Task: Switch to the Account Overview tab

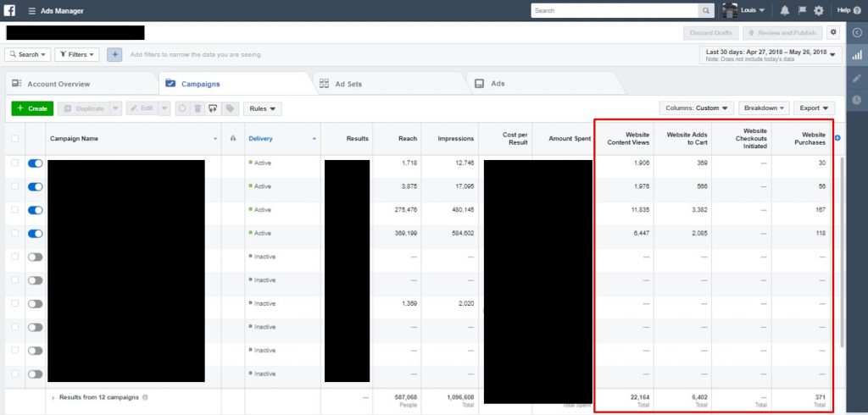Action: pos(81,84)
